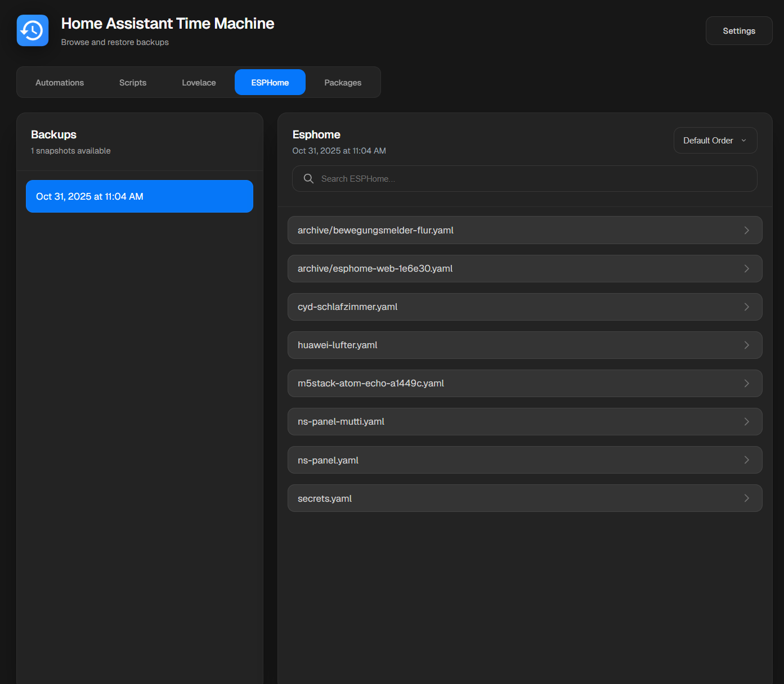Click chevron arrow beside archive/bewegungsmelder-flur.yaml
Screen dimensions: 784x684
tap(746, 231)
